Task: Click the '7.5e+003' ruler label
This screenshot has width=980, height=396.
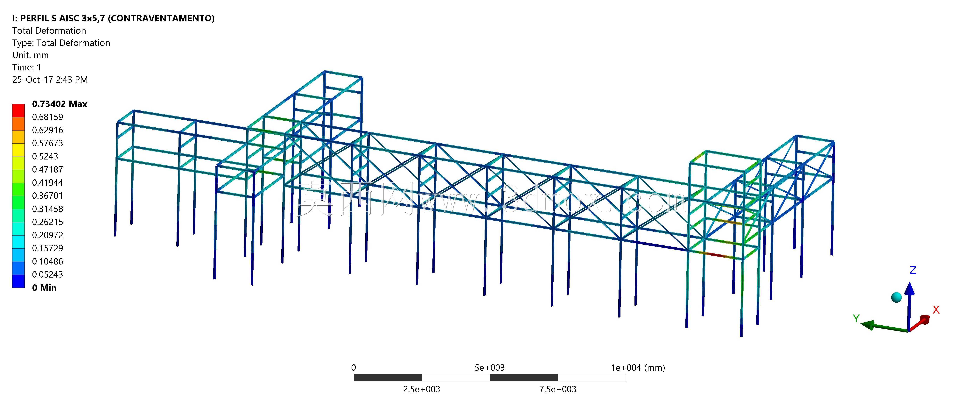Action: pyautogui.click(x=558, y=389)
